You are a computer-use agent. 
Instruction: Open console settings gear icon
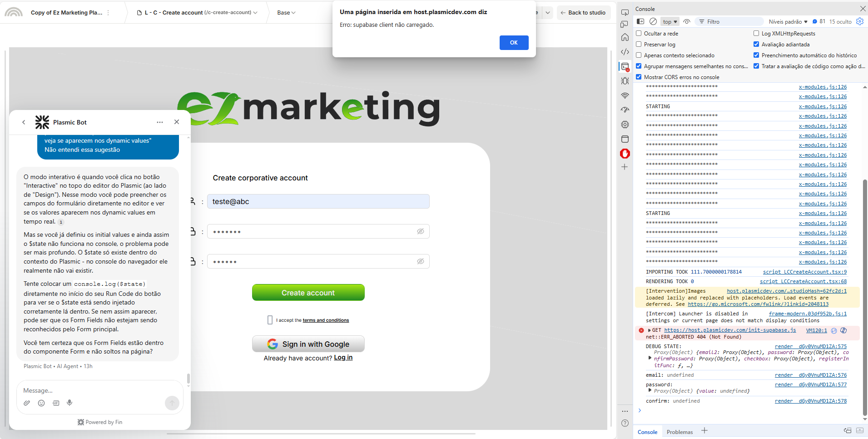pos(859,21)
